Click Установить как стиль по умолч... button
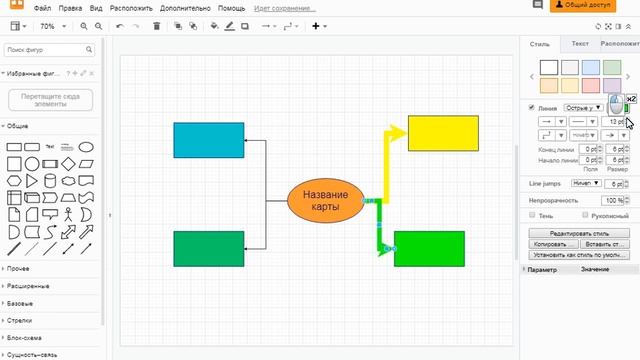The height and width of the screenshot is (360, 640). point(579,255)
